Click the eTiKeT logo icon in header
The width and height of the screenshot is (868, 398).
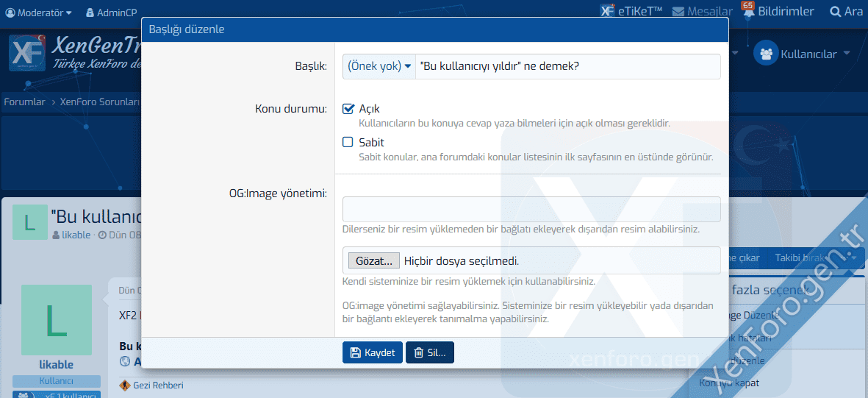[607, 11]
